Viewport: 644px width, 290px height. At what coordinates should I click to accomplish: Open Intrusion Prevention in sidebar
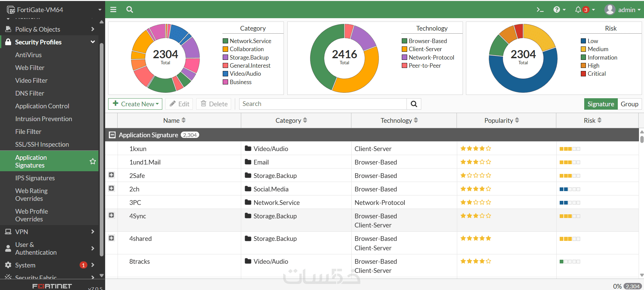[44, 119]
